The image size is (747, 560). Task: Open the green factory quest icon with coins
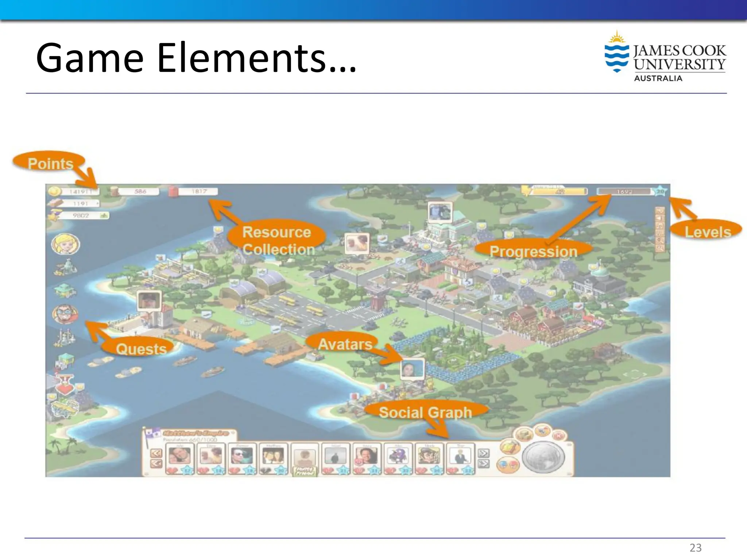point(65,267)
